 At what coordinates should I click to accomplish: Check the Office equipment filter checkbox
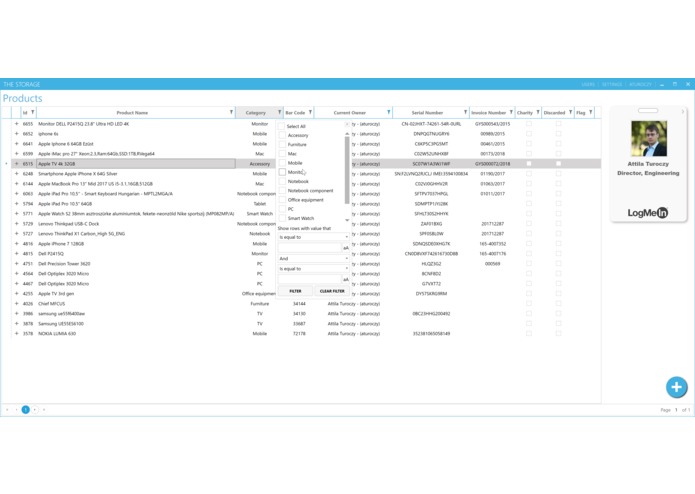tap(282, 200)
